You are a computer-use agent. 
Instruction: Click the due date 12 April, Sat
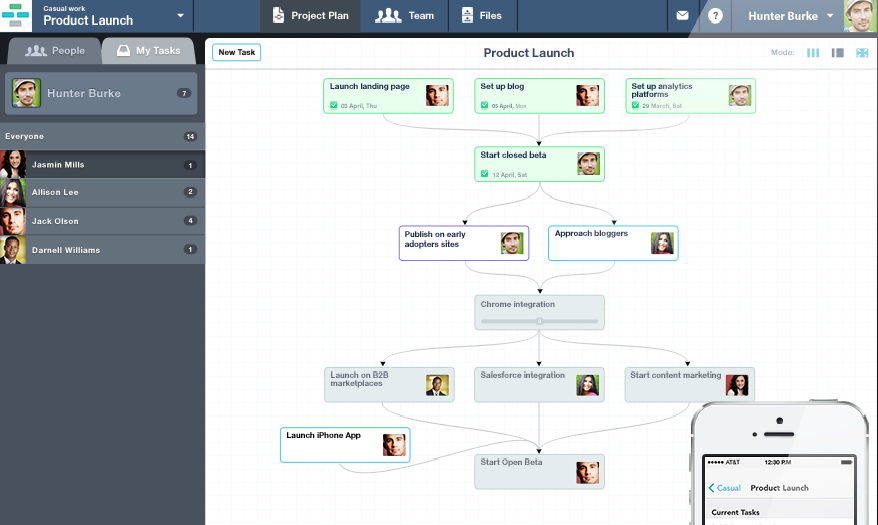point(510,175)
